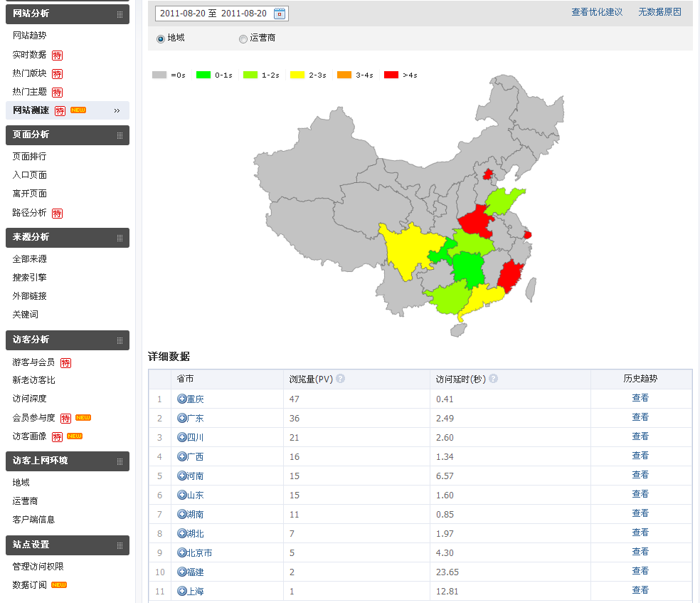Click the 特 badge next to 热门版块
700x603 pixels.
(57, 74)
